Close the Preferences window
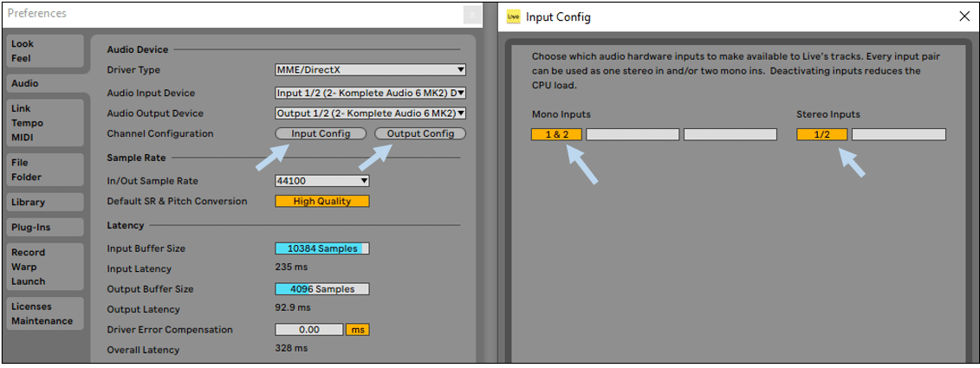Image resolution: width=980 pixels, height=368 pixels. point(472,14)
